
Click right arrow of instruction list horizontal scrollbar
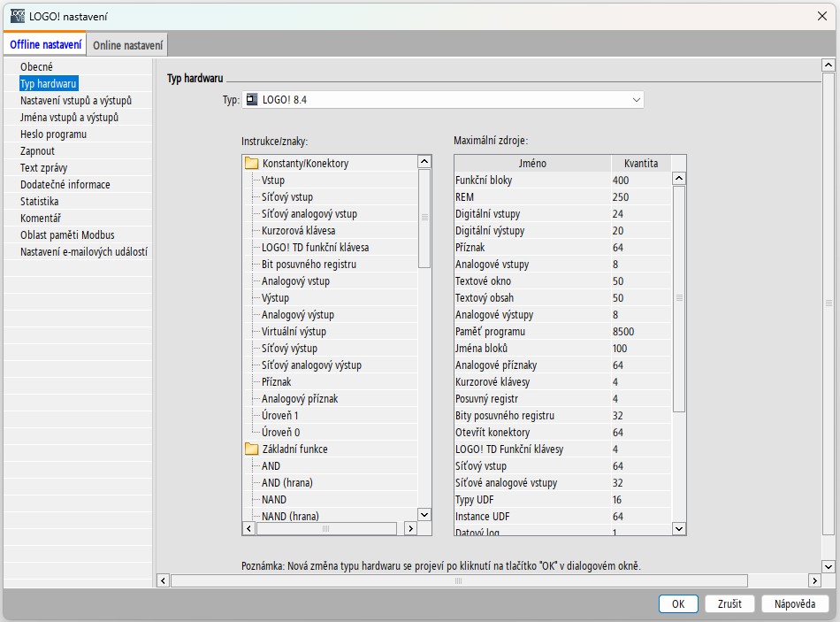click(410, 528)
